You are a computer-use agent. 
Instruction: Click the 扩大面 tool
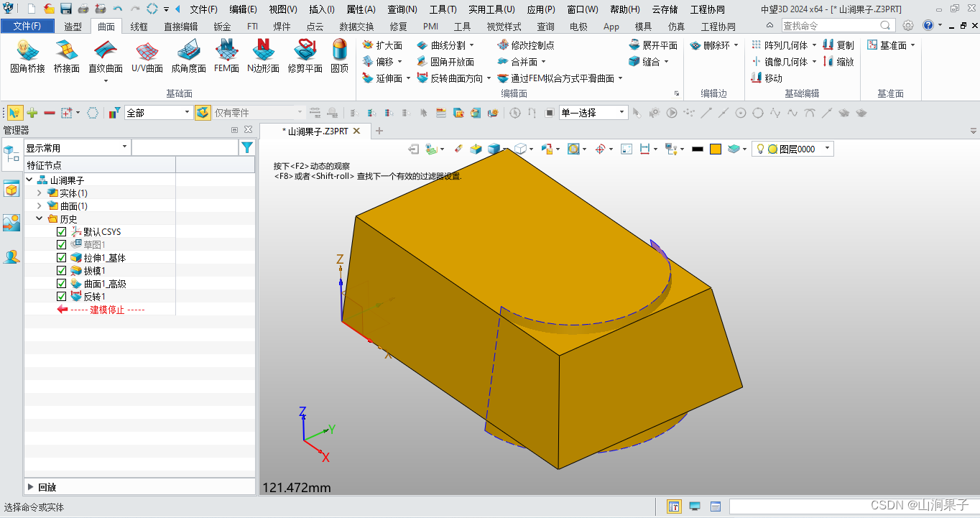382,45
